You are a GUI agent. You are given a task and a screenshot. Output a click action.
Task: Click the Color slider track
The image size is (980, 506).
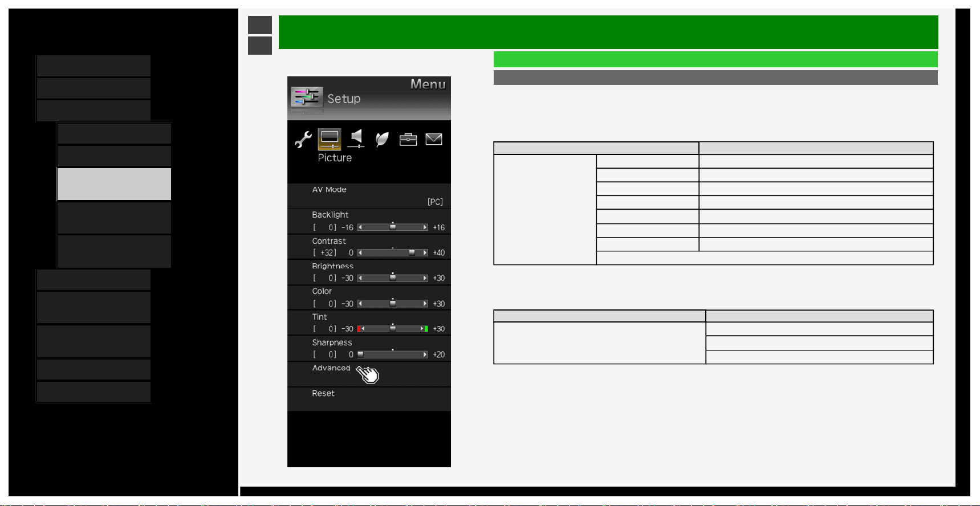[x=393, y=304]
